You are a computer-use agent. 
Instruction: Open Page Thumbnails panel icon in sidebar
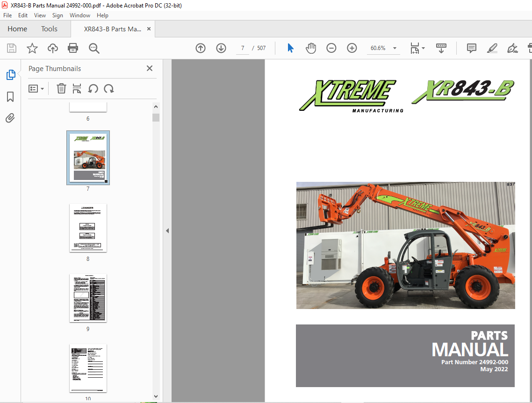point(10,75)
